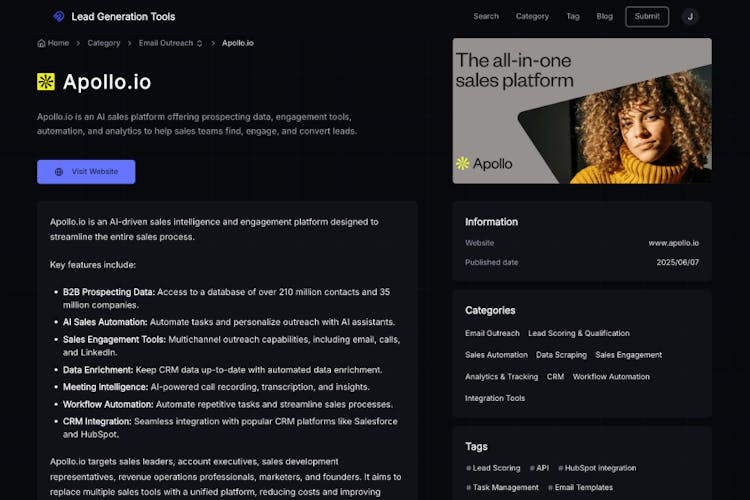This screenshot has height=500, width=750.
Task: Click the Category breadcrumb link
Action: pyautogui.click(x=103, y=43)
